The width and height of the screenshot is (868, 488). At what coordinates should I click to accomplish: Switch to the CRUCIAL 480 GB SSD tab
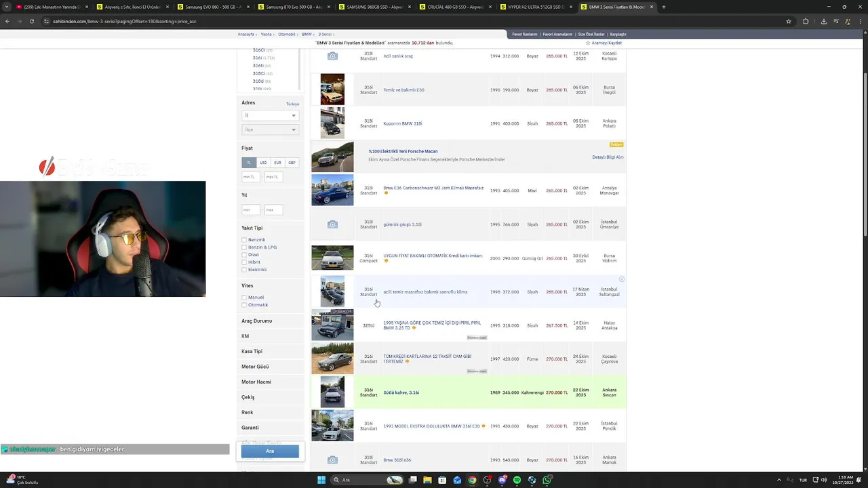pyautogui.click(x=455, y=7)
